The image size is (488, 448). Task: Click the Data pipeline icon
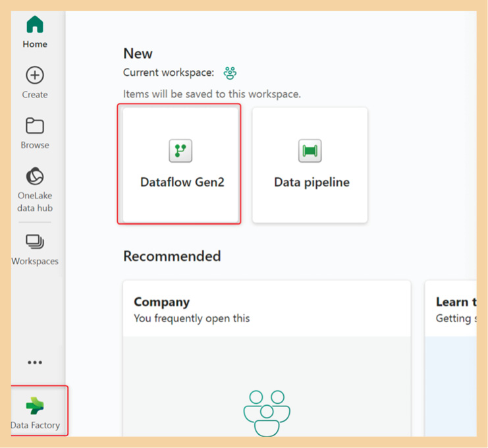pyautogui.click(x=310, y=151)
